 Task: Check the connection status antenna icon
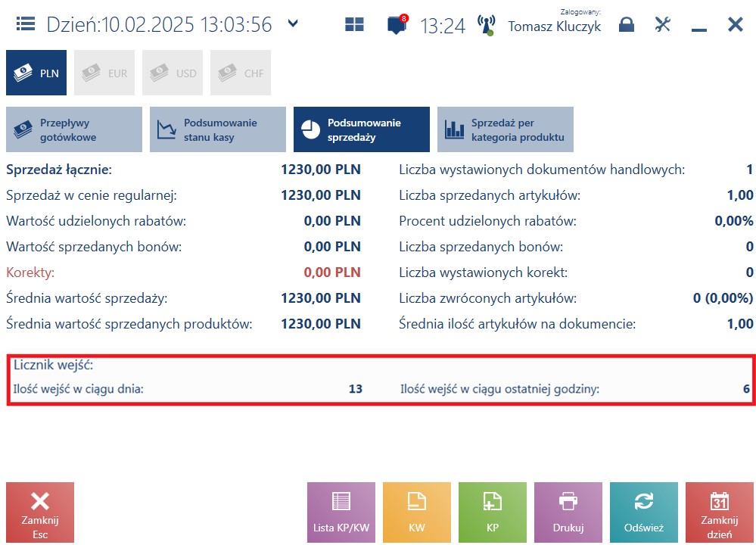pos(486,25)
